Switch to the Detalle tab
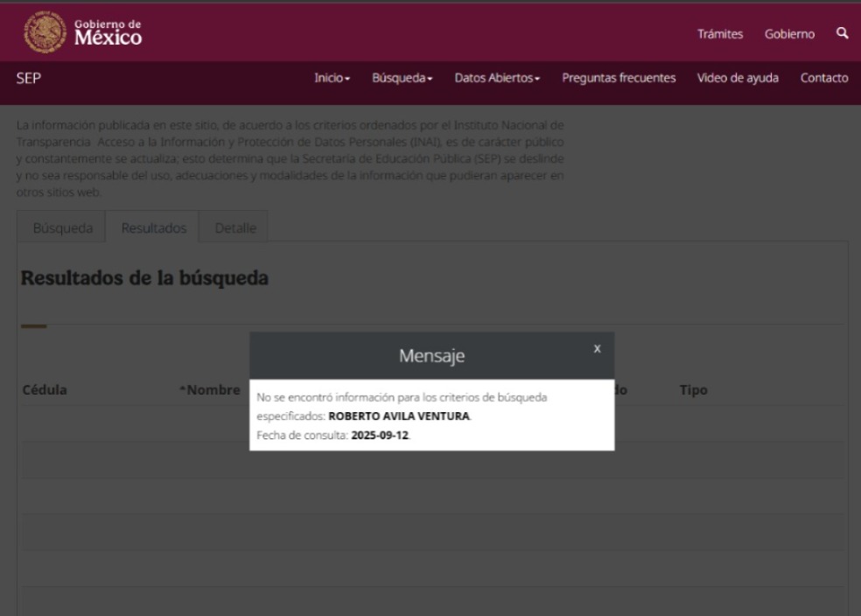 (234, 228)
